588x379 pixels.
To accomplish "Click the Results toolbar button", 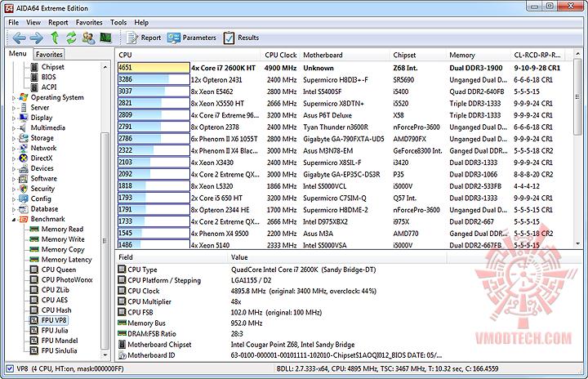I will (241, 38).
